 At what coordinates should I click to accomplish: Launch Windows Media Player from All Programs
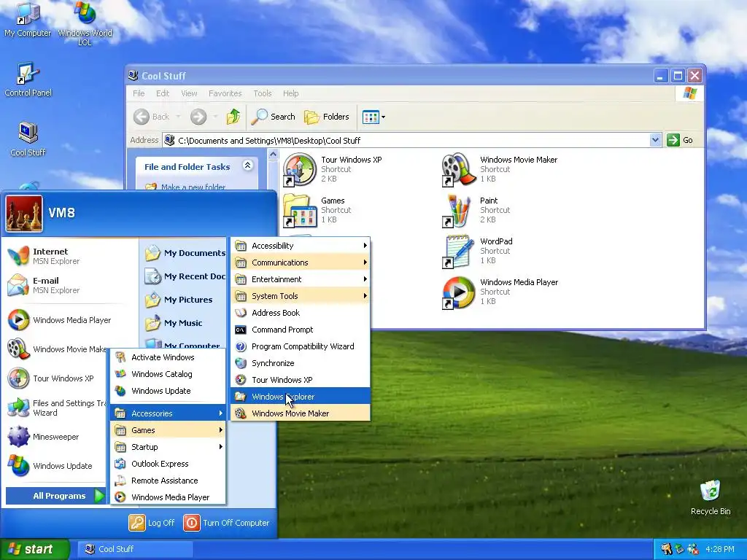[x=169, y=497]
